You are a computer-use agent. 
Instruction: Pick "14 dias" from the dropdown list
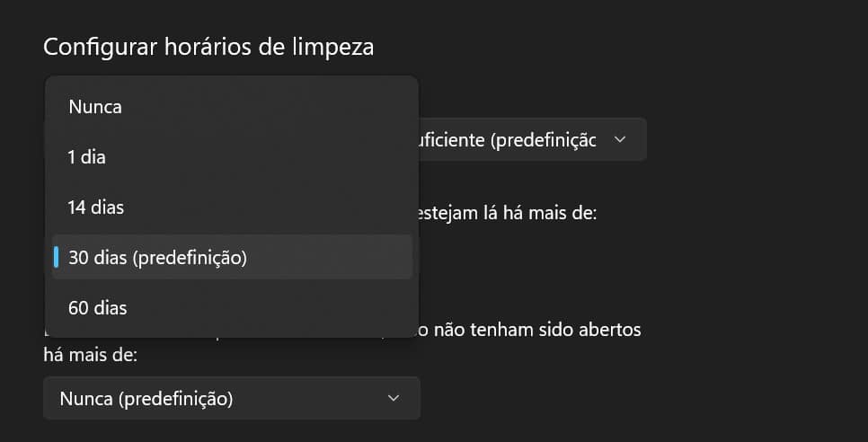point(96,208)
